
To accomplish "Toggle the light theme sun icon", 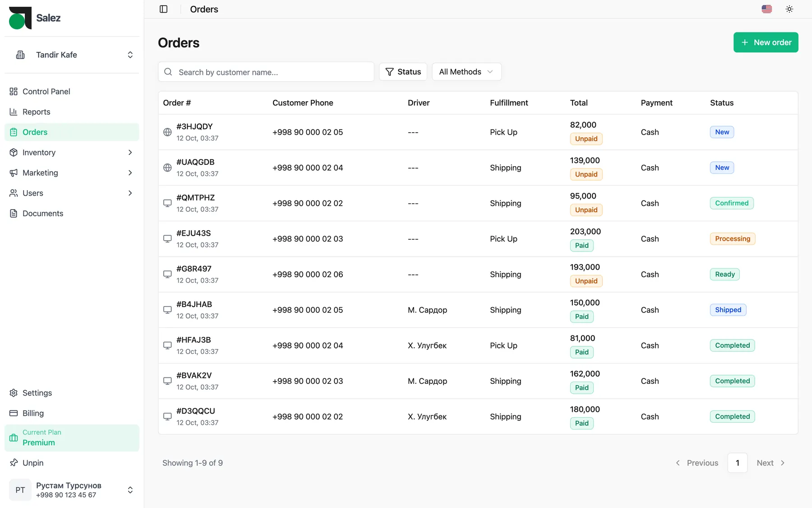I will pos(789,9).
